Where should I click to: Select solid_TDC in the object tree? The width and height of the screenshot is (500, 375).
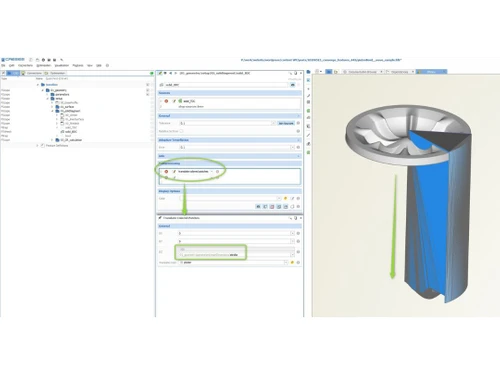coord(71,127)
